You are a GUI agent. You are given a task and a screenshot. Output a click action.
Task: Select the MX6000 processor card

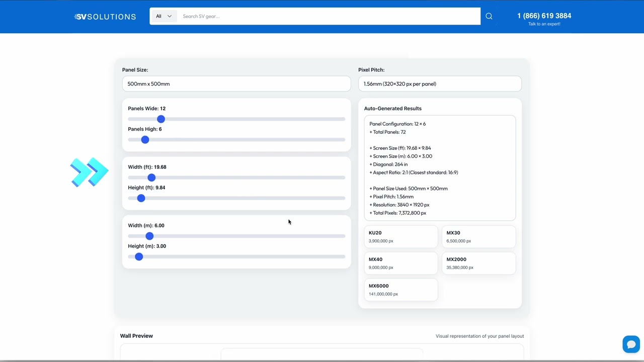(401, 290)
